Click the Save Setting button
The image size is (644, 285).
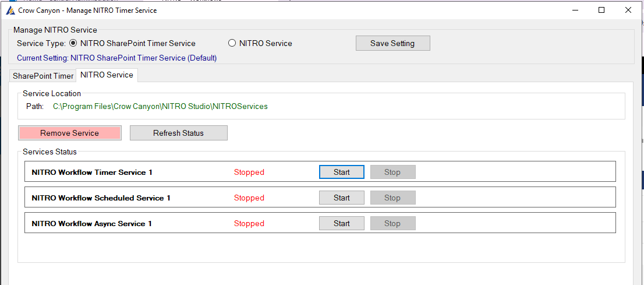click(x=392, y=43)
